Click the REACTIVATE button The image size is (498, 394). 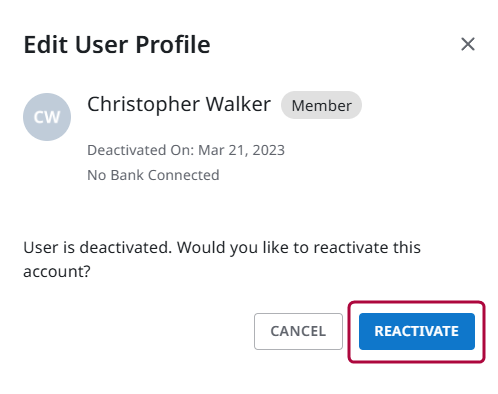[x=417, y=331]
